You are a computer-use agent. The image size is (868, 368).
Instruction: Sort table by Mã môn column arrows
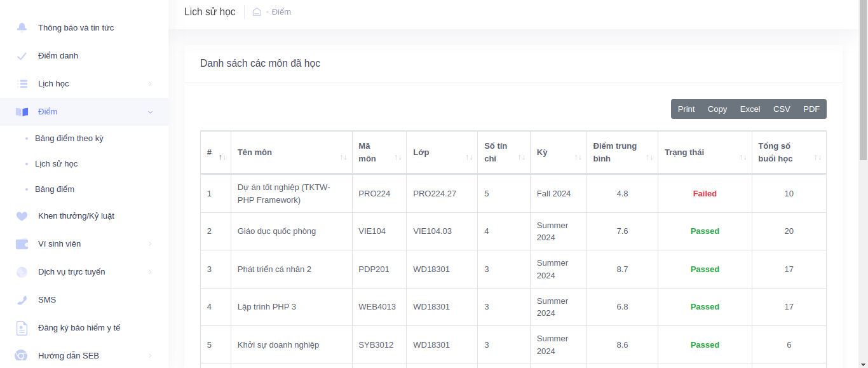coord(398,158)
